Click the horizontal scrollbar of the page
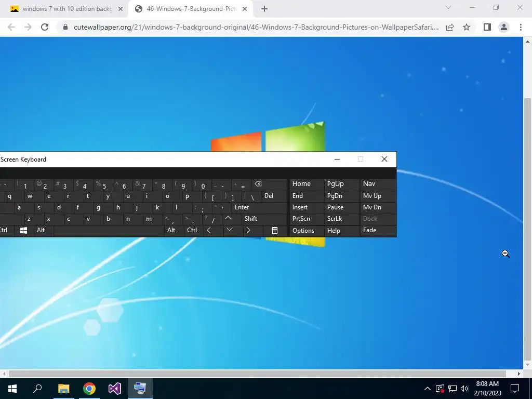The image size is (532, 399). 257,374
